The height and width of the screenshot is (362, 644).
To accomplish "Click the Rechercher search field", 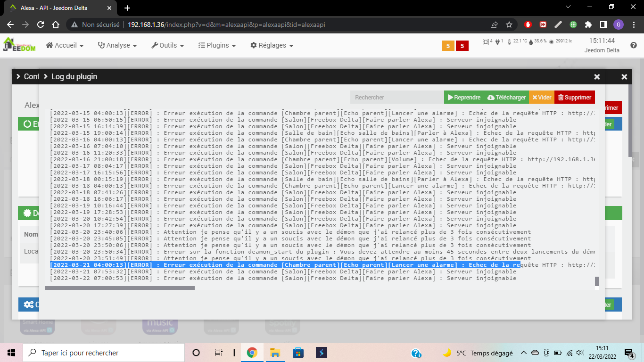I will click(x=397, y=97).
